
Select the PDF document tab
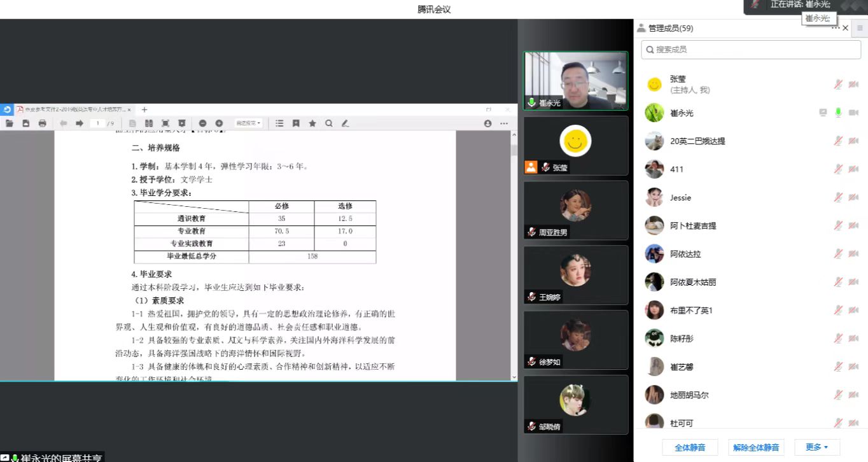pyautogui.click(x=73, y=109)
